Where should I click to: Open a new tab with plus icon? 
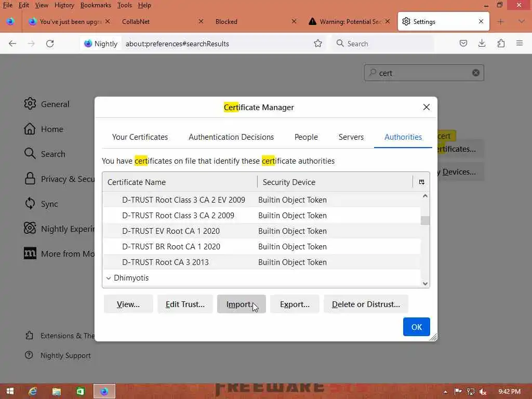pyautogui.click(x=500, y=22)
